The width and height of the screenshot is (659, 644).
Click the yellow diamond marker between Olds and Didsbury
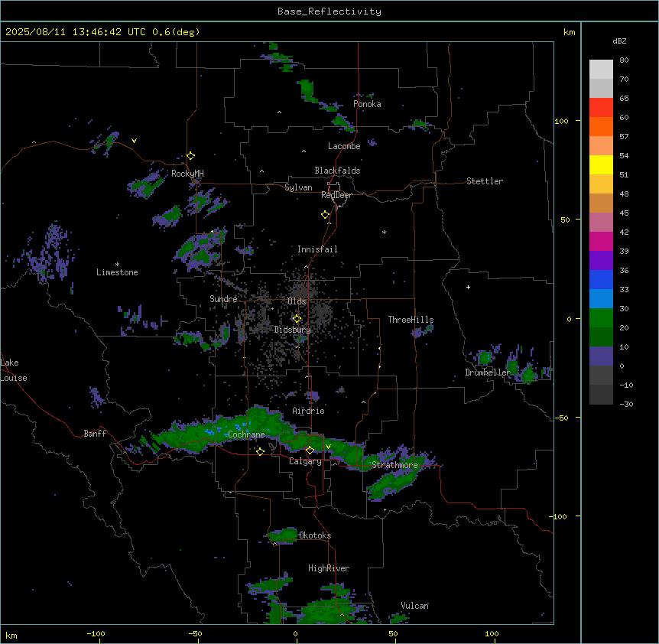point(297,319)
